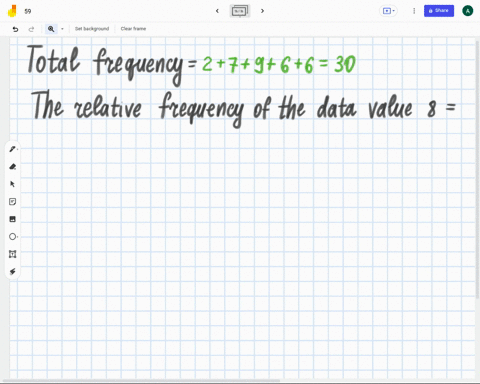The image size is (480, 384).
Task: Select the Circle shape tool
Action: coord(13,237)
